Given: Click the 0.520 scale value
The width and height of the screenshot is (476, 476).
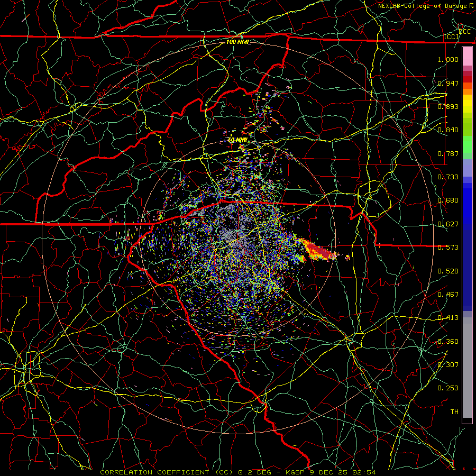Looking at the screenshot, I should [448, 271].
